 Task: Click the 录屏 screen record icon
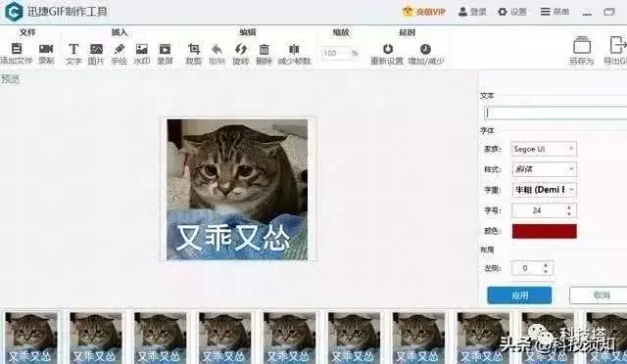pos(165,49)
